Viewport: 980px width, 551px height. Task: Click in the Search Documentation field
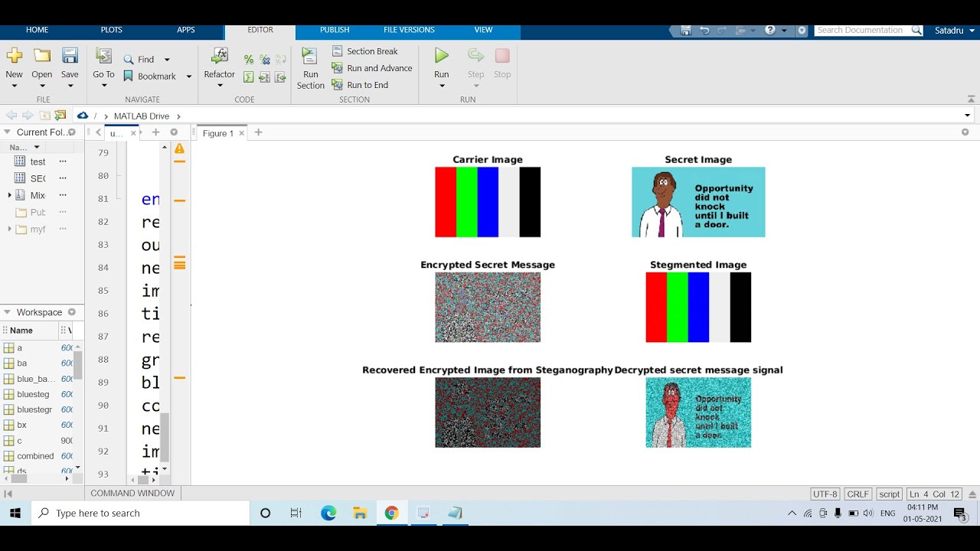coord(862,31)
